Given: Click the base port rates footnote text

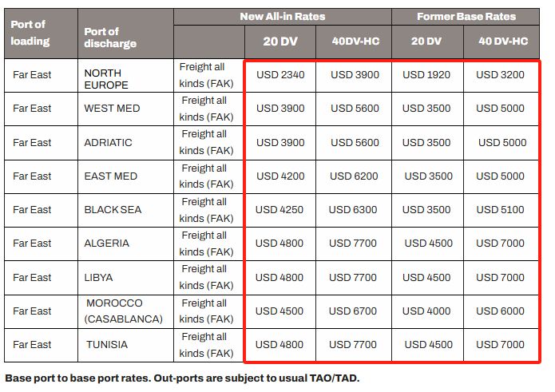Looking at the screenshot, I should [182, 378].
